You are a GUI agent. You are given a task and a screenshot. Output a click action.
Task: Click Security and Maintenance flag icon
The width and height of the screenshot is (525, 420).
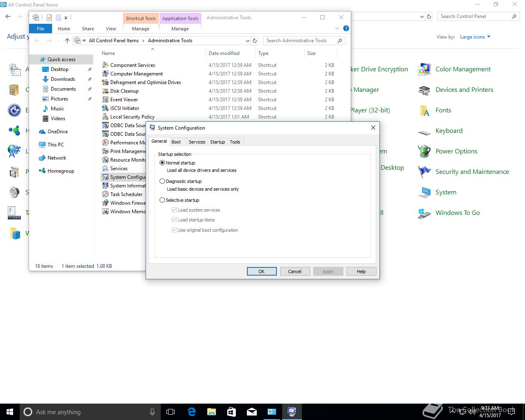(425, 172)
